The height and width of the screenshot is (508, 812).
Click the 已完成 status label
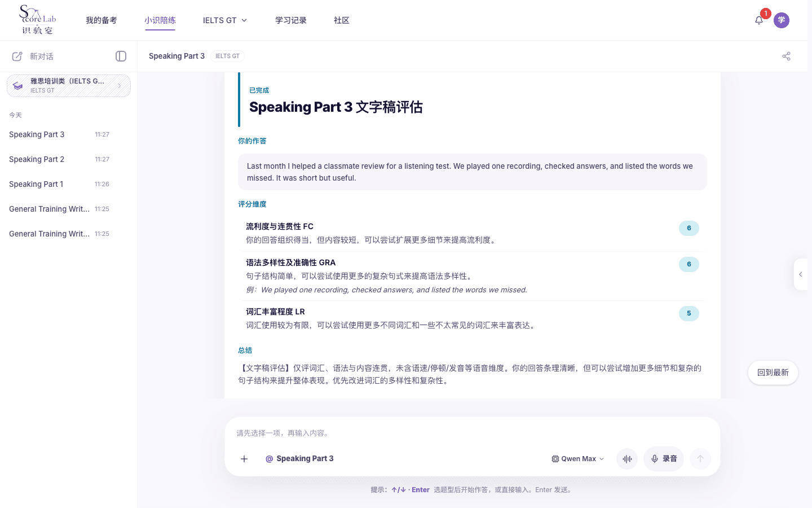pyautogui.click(x=259, y=90)
